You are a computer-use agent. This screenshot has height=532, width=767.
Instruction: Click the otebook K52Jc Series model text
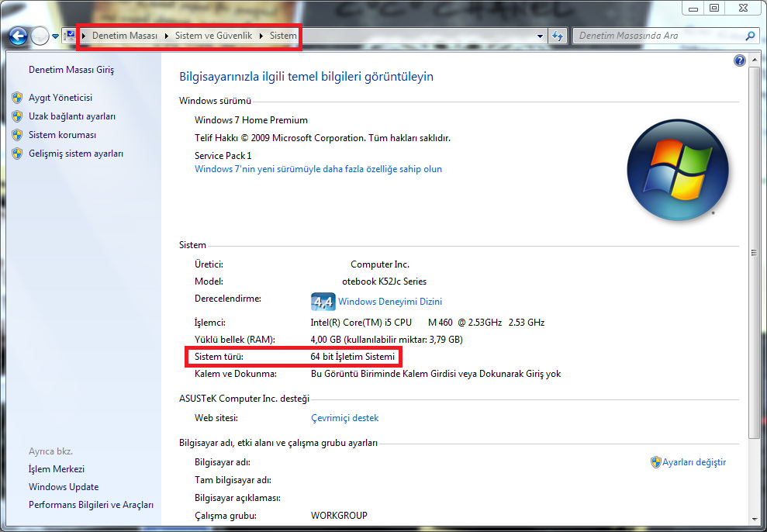coord(385,282)
